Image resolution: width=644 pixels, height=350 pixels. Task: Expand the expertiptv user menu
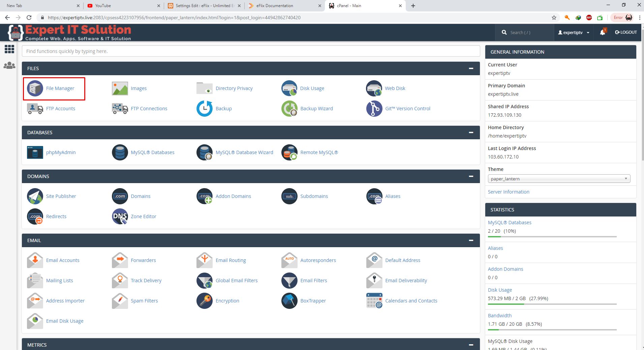click(574, 32)
